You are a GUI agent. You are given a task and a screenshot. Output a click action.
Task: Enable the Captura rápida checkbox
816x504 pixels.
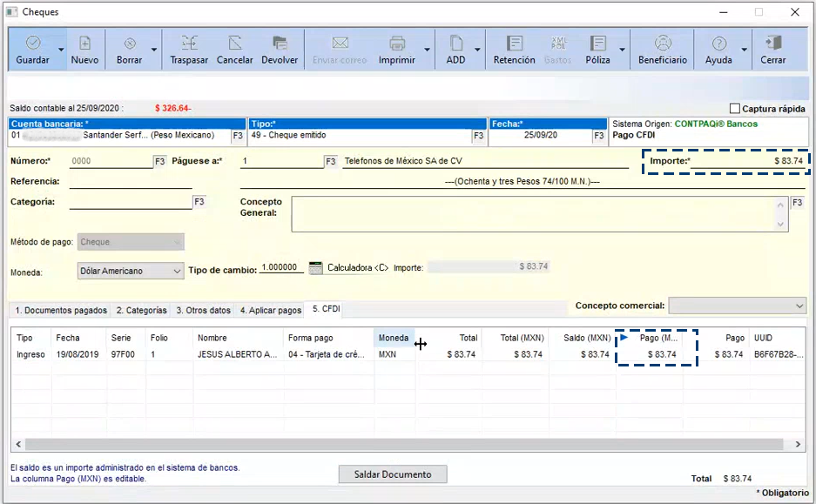735,109
